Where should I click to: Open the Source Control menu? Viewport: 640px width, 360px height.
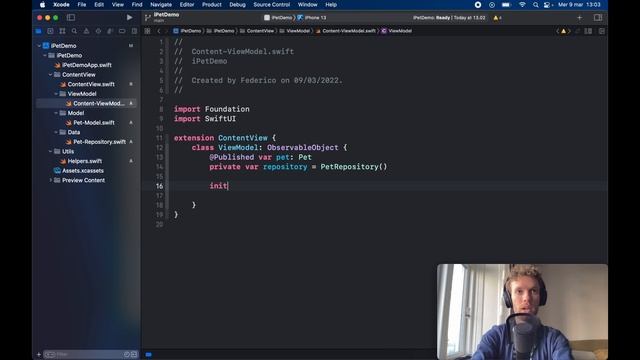pyautogui.click(x=271, y=5)
